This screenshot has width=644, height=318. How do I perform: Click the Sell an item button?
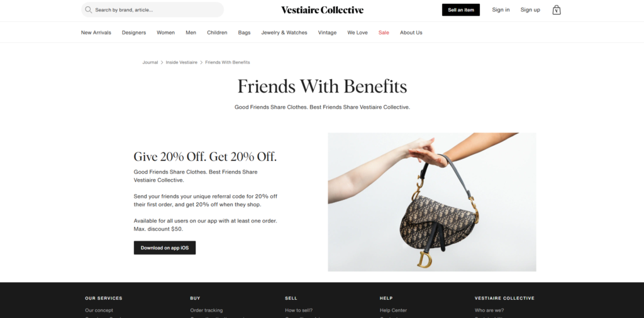click(461, 10)
